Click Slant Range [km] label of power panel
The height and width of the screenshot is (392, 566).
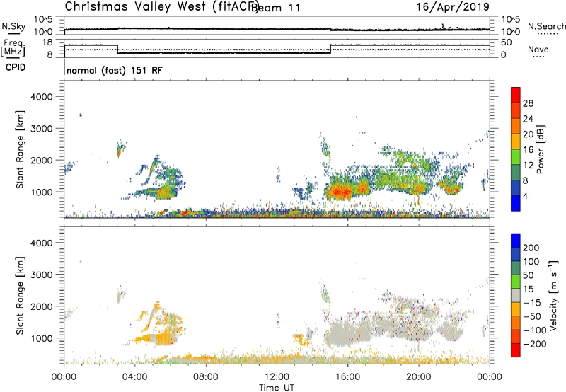point(20,149)
